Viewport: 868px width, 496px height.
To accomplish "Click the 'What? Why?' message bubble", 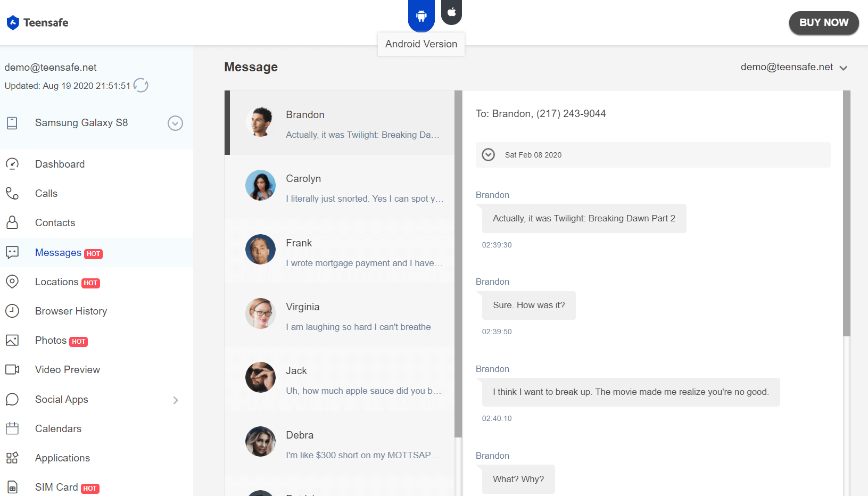I will [518, 479].
